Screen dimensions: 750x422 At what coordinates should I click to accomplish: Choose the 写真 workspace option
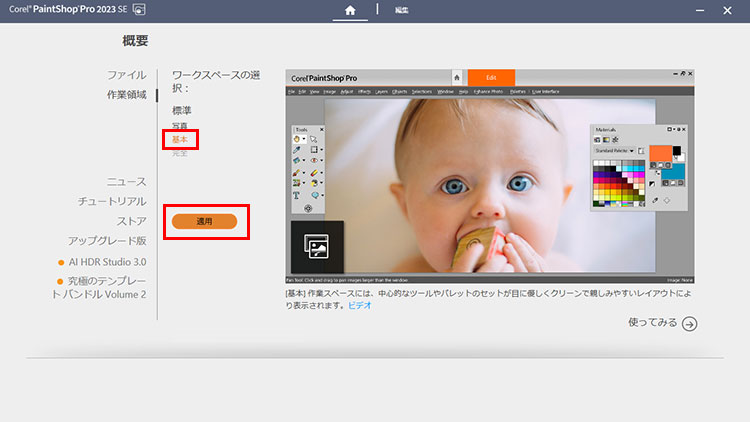[x=180, y=126]
